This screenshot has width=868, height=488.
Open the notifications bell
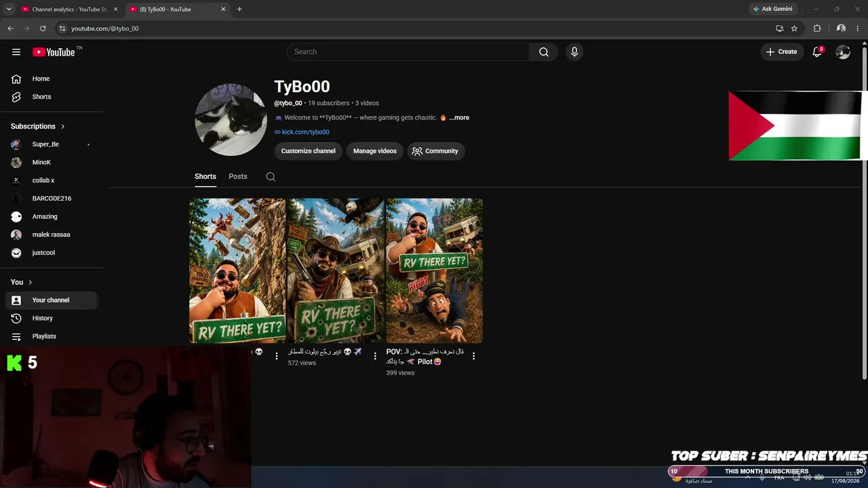pyautogui.click(x=817, y=52)
